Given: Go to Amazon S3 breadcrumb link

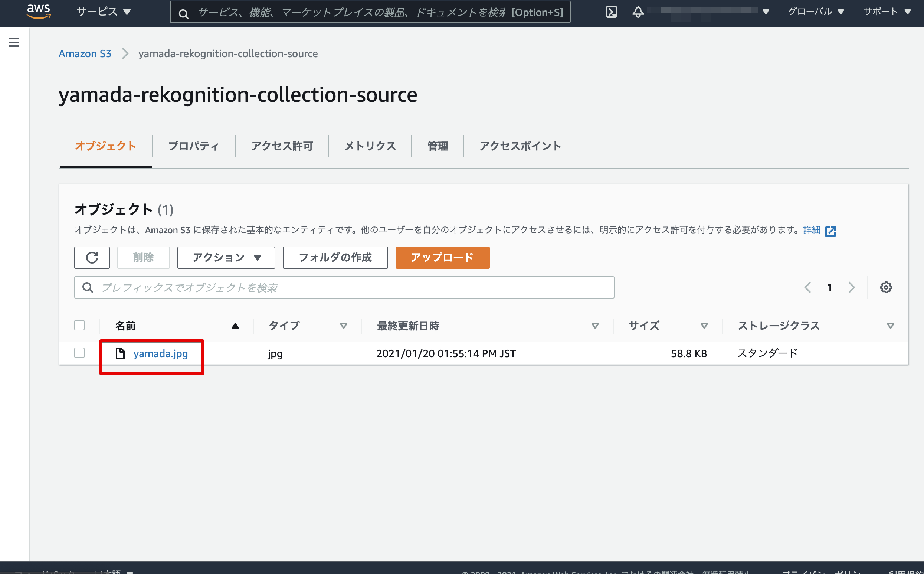Looking at the screenshot, I should pos(85,53).
